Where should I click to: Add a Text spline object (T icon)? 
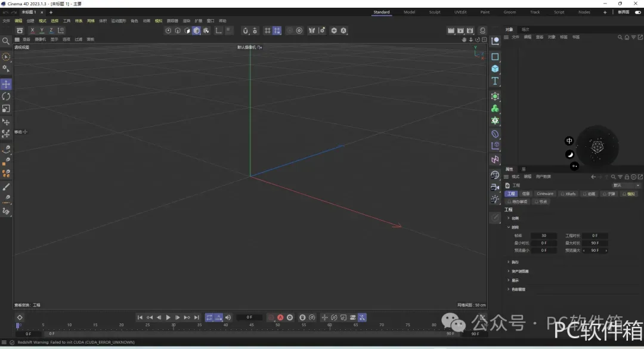[496, 81]
